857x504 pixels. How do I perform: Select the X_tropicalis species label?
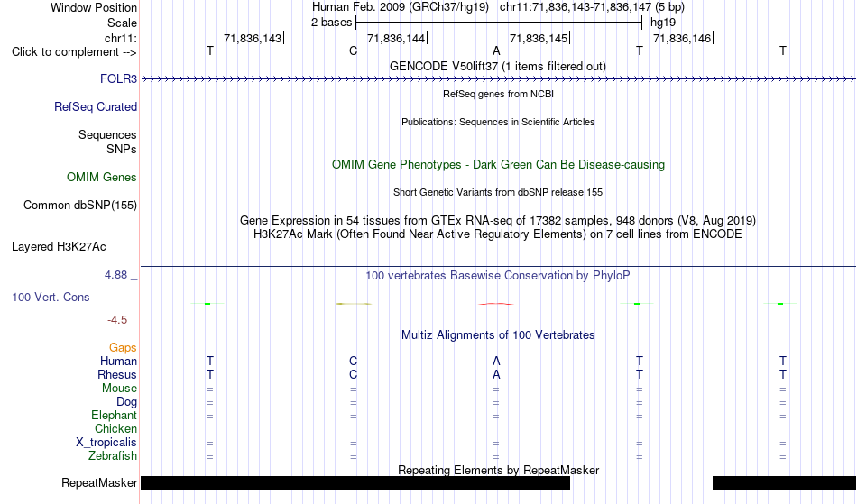point(106,443)
